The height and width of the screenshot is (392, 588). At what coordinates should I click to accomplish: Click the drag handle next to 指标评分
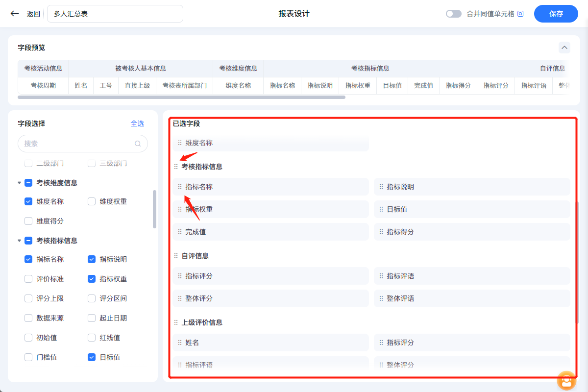179,276
